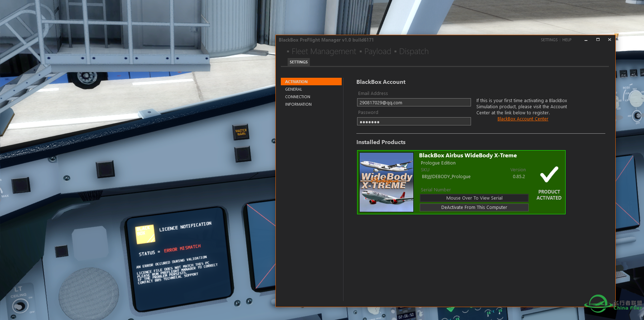Screen dimensions: 644x320
Task: Open the Dispatch section
Action: click(x=414, y=52)
